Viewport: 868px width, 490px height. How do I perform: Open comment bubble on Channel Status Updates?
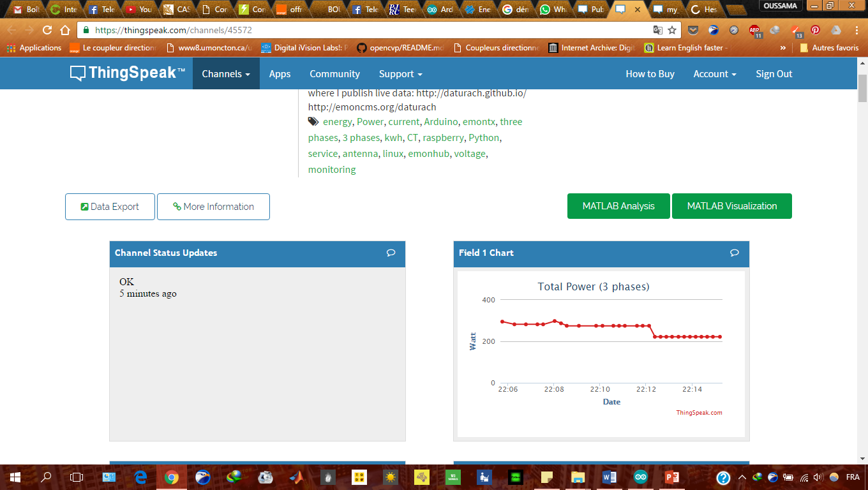391,253
